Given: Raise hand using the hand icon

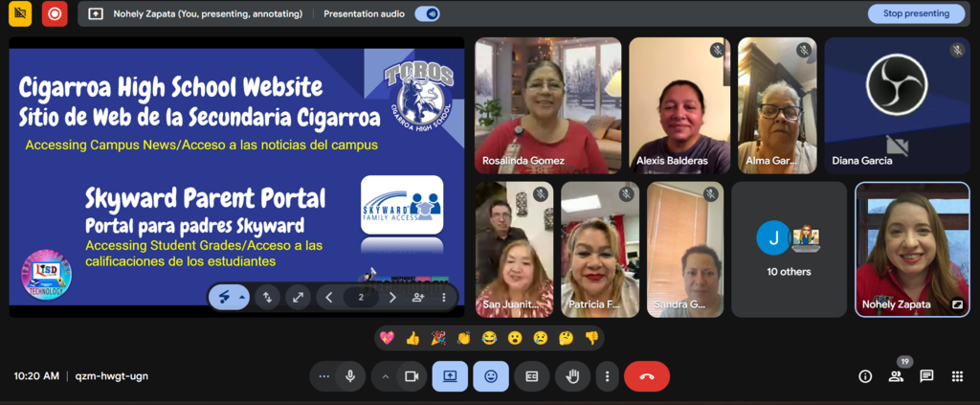Looking at the screenshot, I should pos(572,376).
